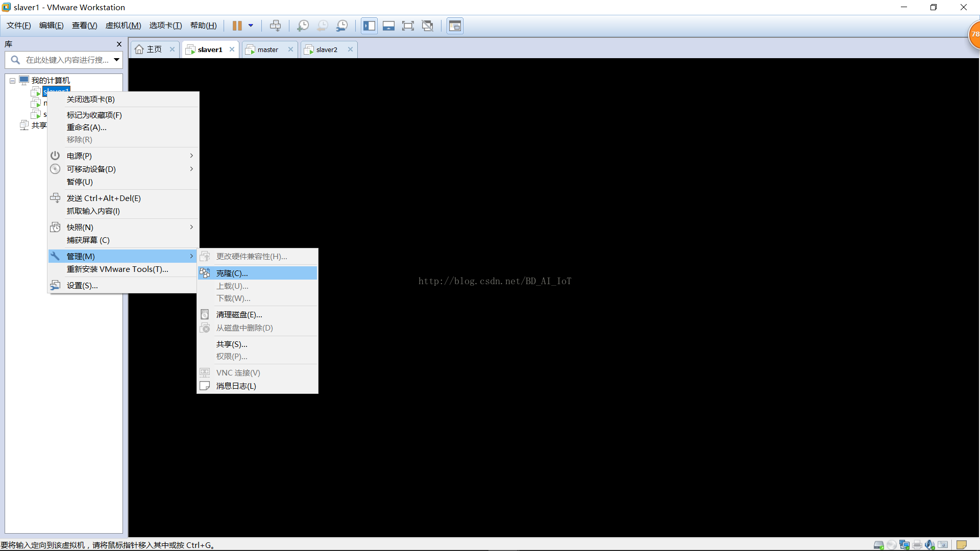Collapse the 我的计算机 tree node
Viewport: 980px width, 551px height.
(x=13, y=81)
